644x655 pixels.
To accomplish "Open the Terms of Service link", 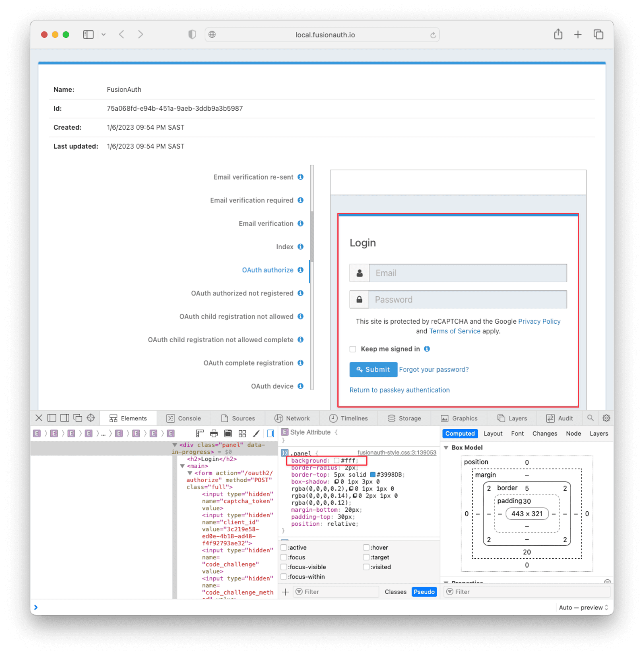I will [455, 331].
